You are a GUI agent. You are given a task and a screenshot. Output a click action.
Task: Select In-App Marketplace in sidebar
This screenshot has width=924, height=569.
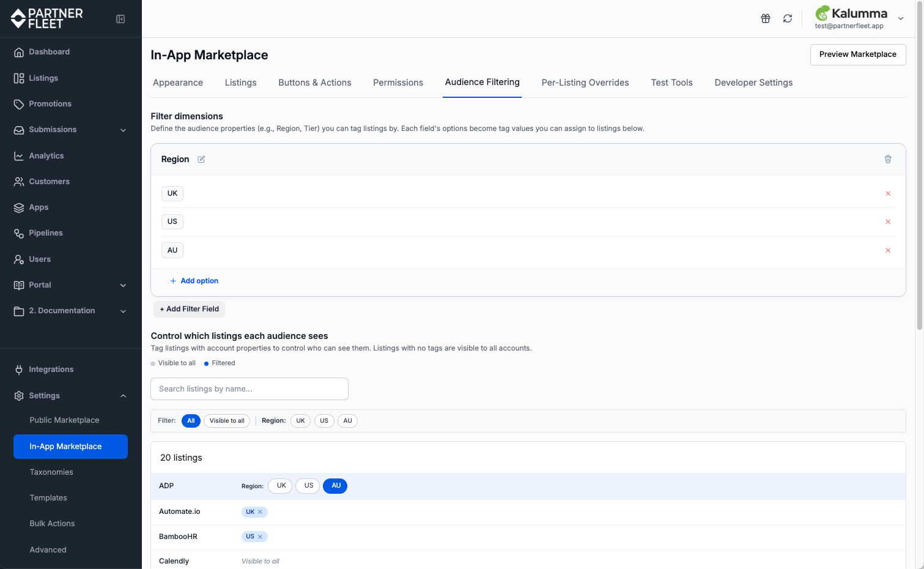70,447
